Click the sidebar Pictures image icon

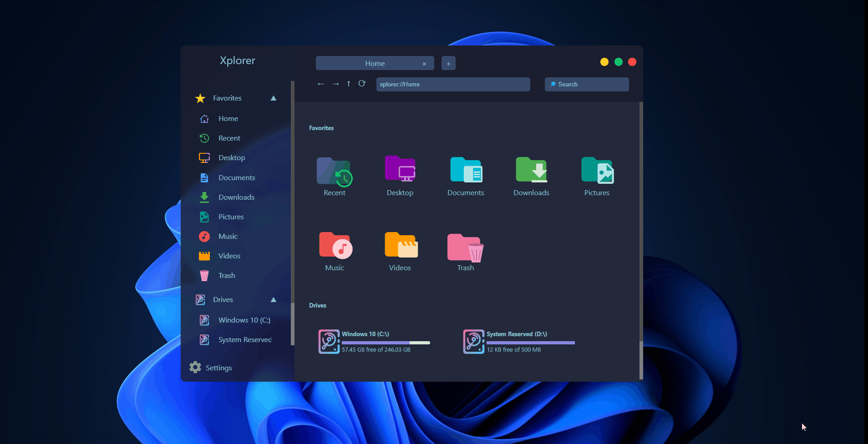204,217
